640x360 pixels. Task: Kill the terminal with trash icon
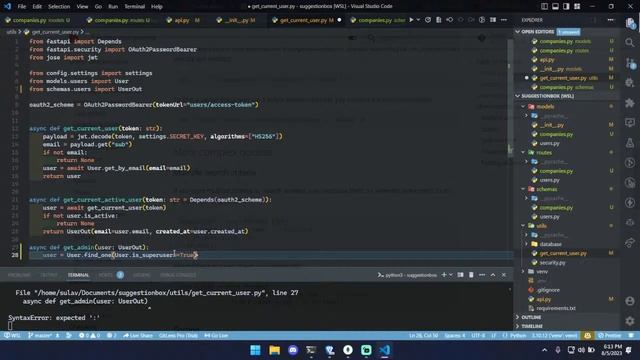471,275
